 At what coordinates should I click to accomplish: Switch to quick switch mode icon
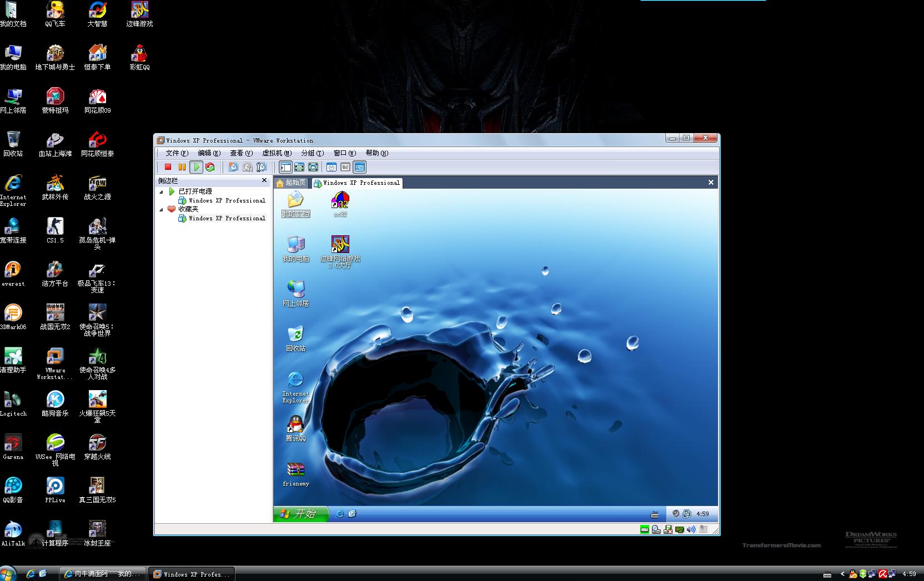click(299, 167)
